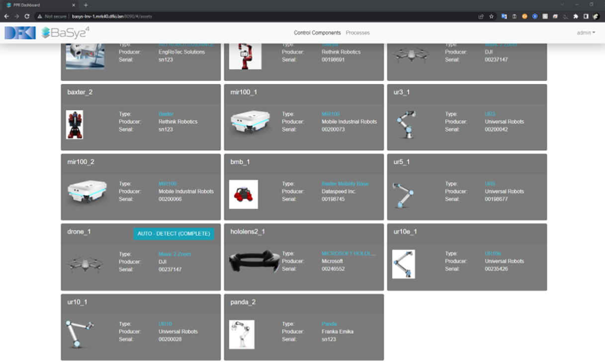Click the DFKI logo
The height and width of the screenshot is (364, 605).
20,33
